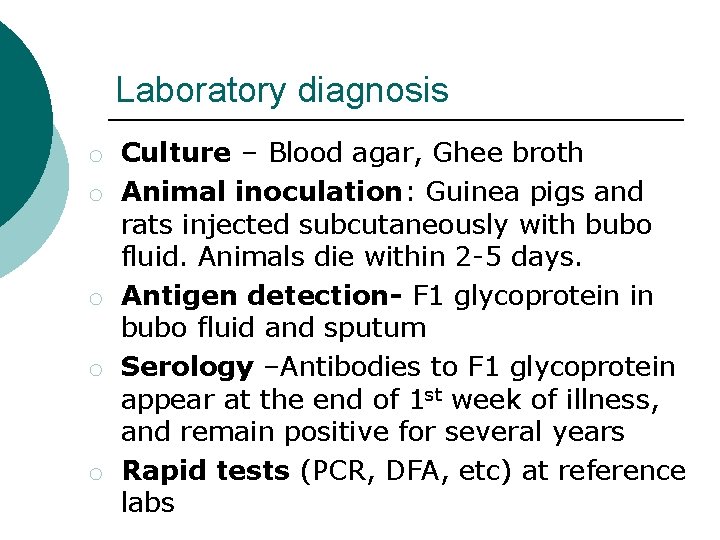Screen dimensions: 720x540
Task: Click "and remain positive for several years"
Action: 372,433
